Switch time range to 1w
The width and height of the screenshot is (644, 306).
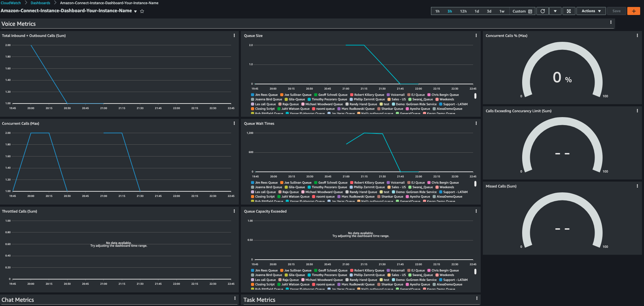[x=502, y=11]
